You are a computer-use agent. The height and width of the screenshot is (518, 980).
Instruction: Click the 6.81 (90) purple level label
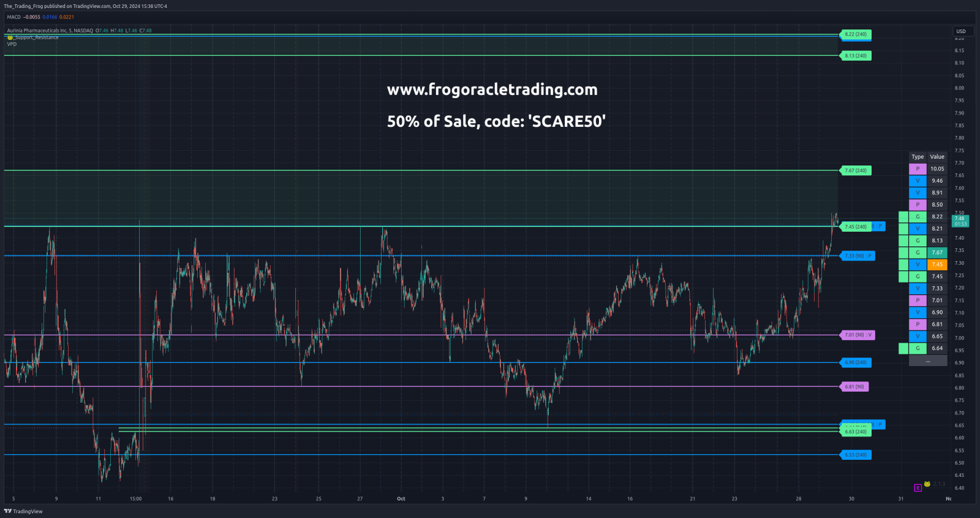pyautogui.click(x=854, y=387)
